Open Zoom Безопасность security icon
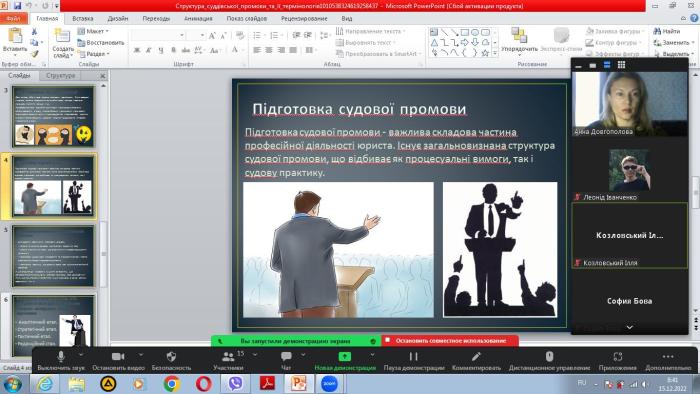Viewport: 700px width, 394px height. (x=171, y=361)
